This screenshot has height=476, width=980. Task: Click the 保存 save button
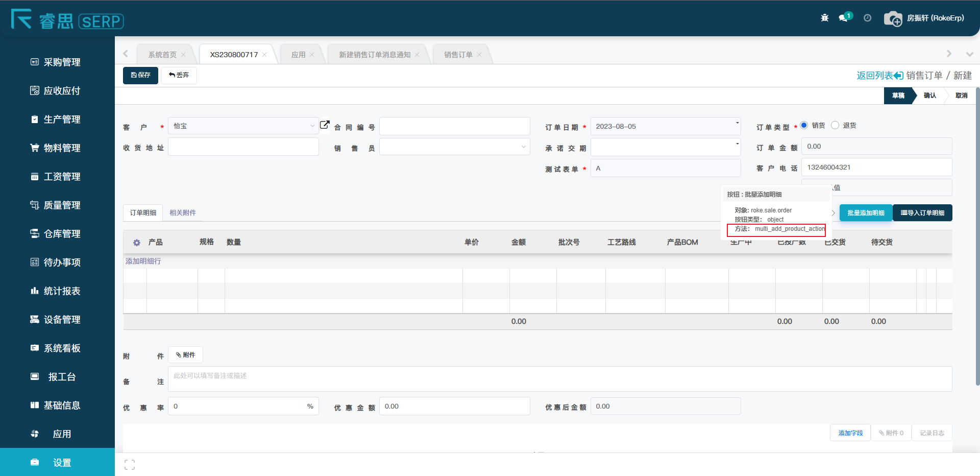pos(140,75)
